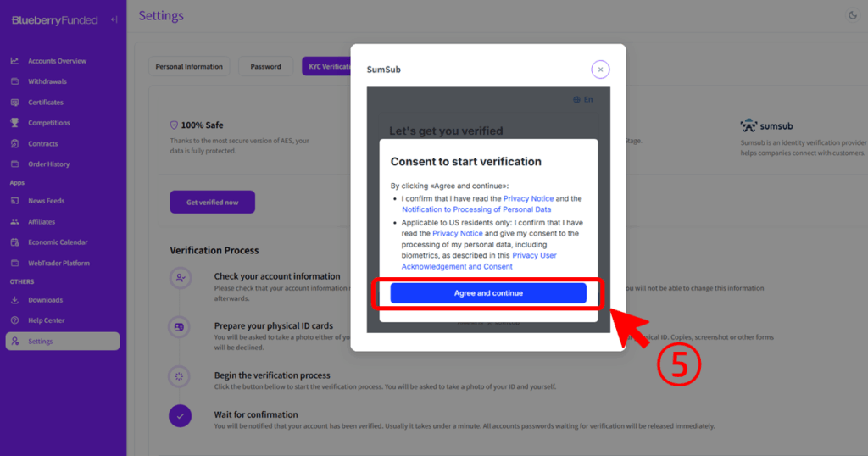
Task: Switch to the Password tab
Action: [265, 66]
